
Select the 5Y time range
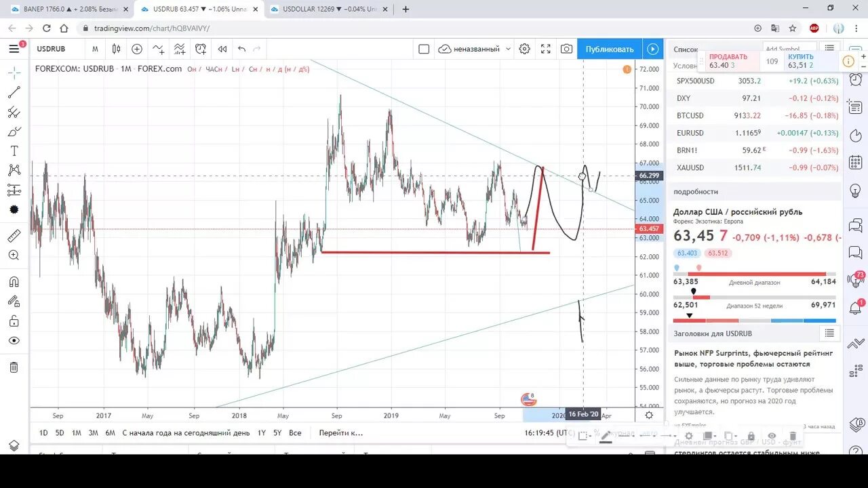point(277,432)
